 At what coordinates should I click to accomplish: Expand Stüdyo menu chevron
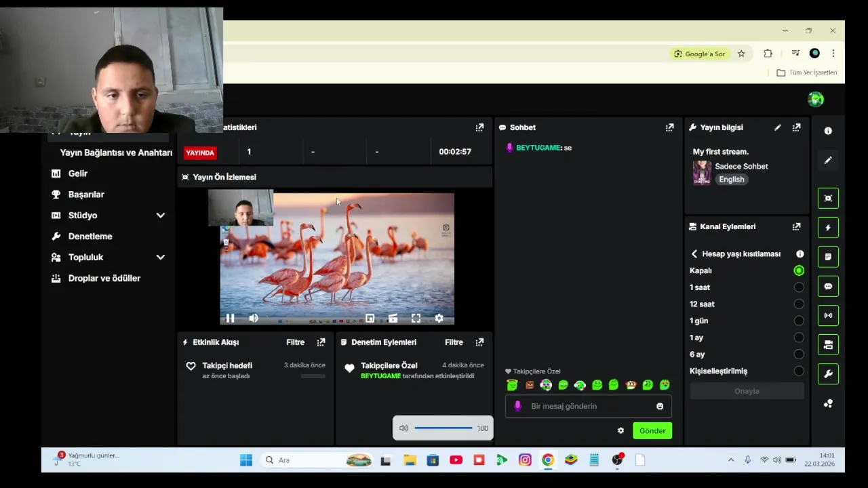pos(161,216)
